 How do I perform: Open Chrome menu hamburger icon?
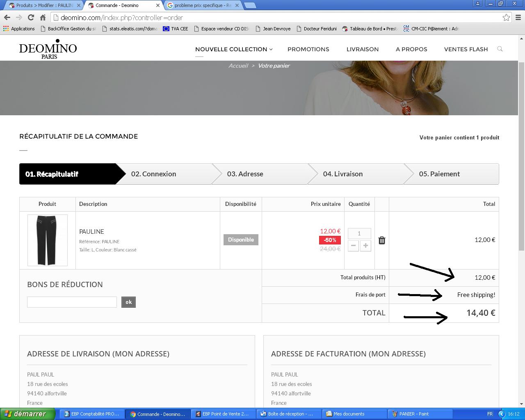[518, 17]
